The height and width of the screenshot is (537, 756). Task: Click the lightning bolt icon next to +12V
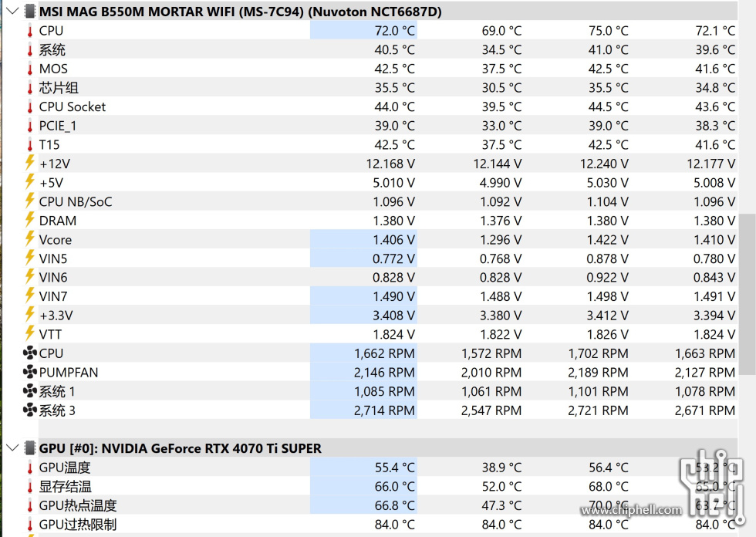[x=30, y=163]
